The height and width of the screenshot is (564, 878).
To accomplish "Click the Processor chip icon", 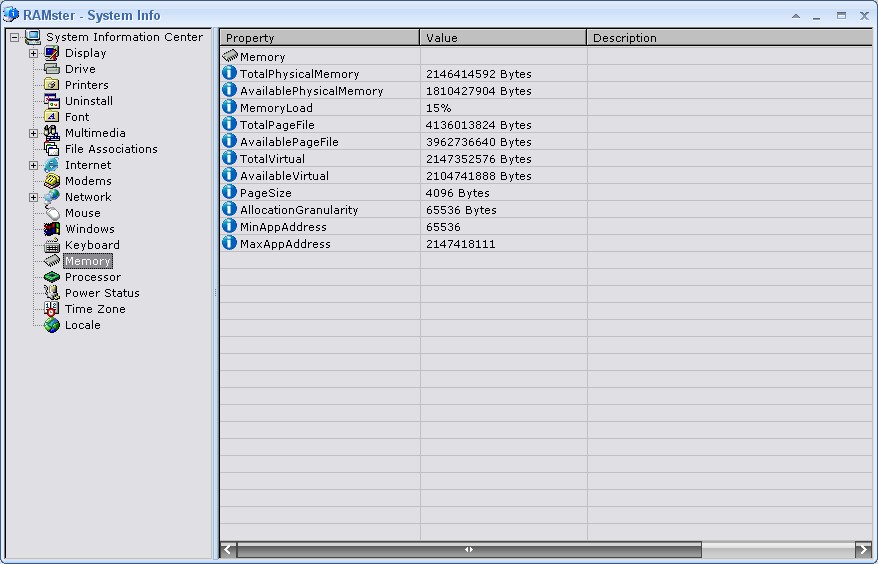I will 52,277.
